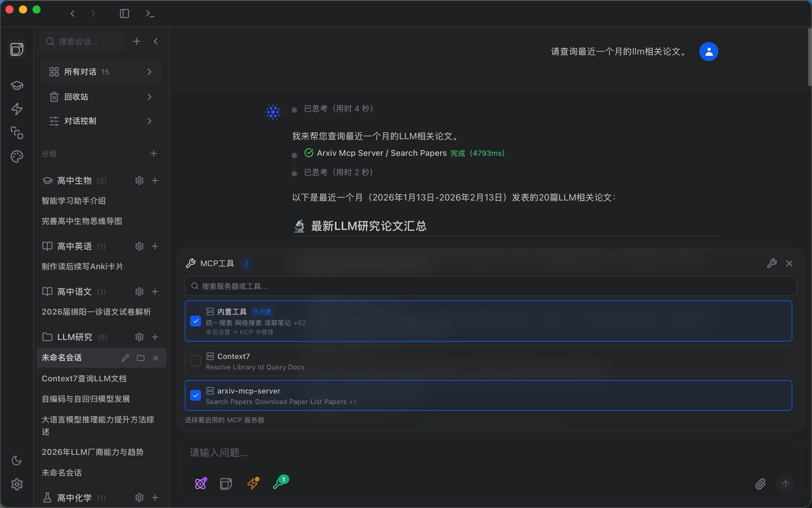Switch dark mode with moon icon
The image size is (812, 508).
[x=17, y=460]
